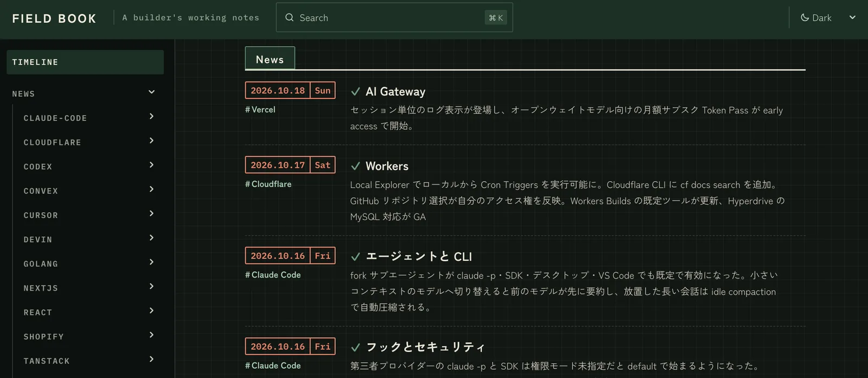
Task: Click the checkmark icon beside Workers
Action: tap(356, 166)
